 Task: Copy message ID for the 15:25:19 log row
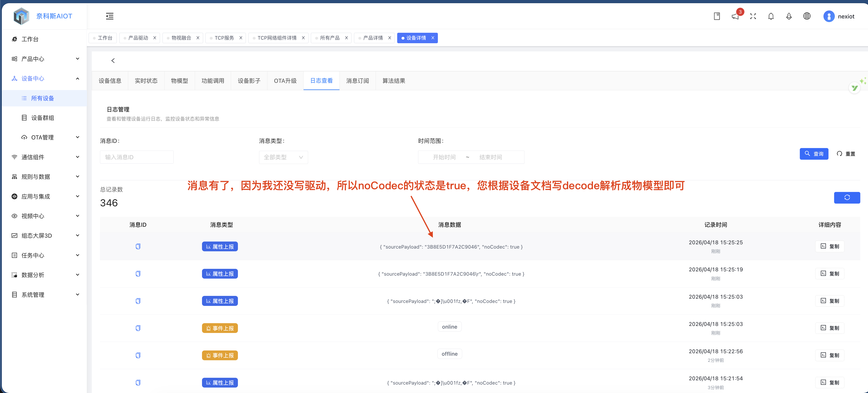tap(138, 274)
